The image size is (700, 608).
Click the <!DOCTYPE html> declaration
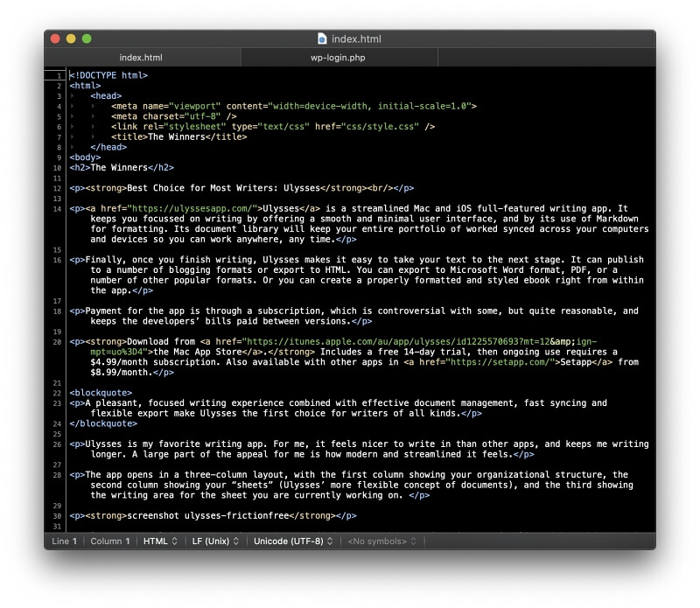pyautogui.click(x=108, y=75)
